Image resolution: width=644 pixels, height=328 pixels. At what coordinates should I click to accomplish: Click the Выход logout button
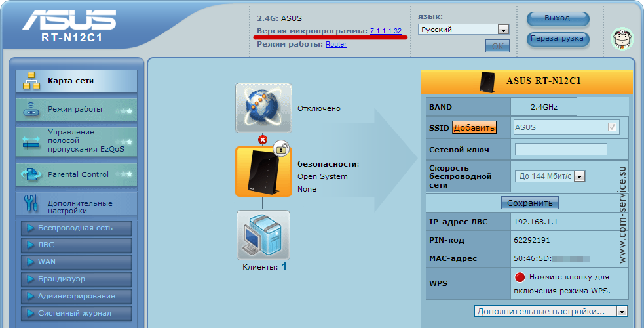click(558, 18)
